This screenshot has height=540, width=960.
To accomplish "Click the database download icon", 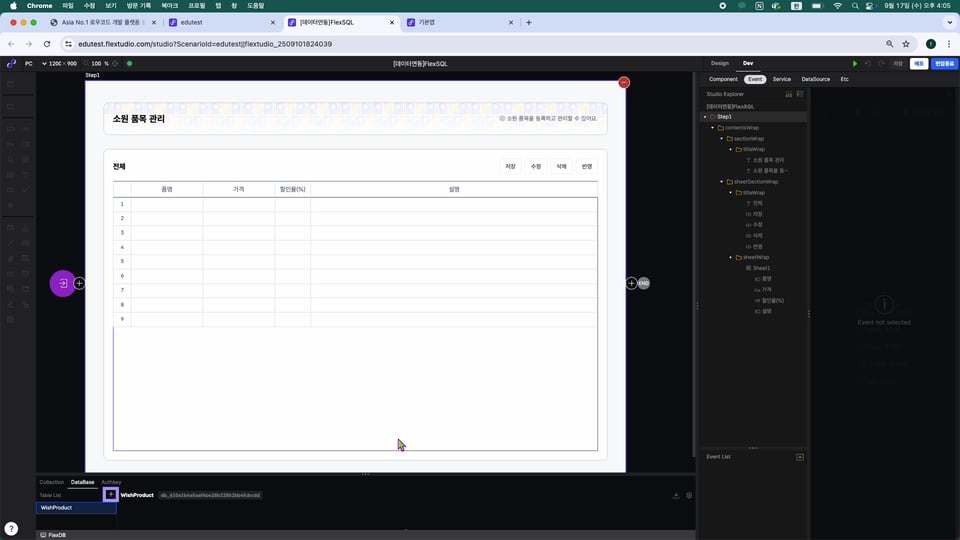I will (x=676, y=495).
